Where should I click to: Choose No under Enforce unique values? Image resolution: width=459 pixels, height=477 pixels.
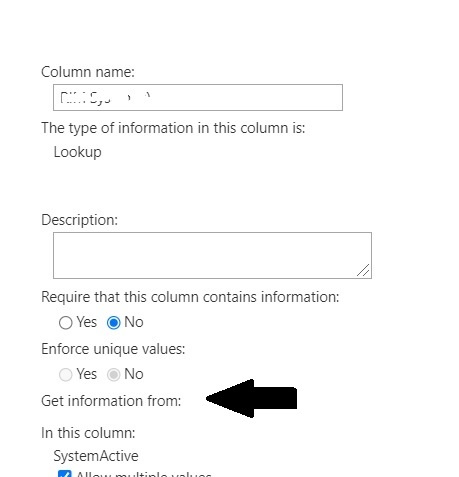point(113,374)
